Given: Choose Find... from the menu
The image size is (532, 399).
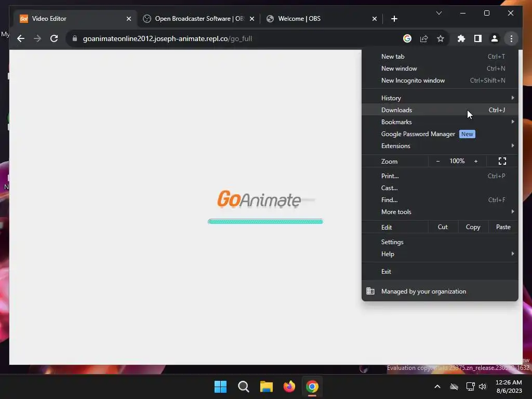Looking at the screenshot, I should point(440,200).
